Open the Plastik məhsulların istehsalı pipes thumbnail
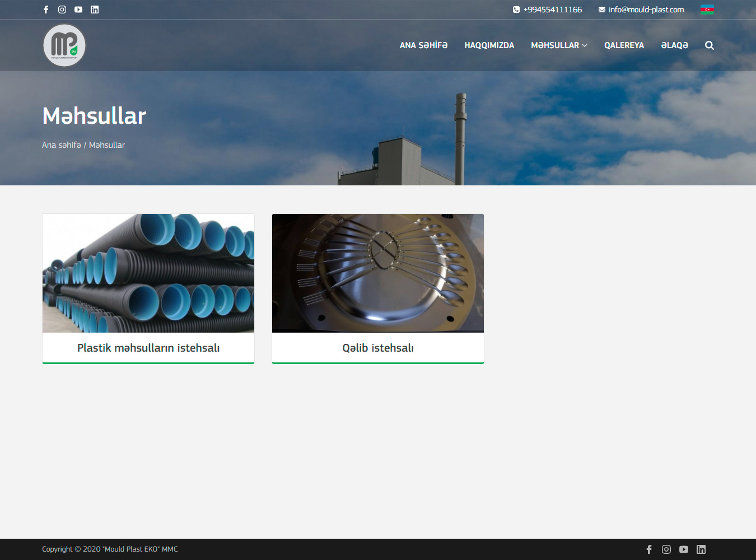Screen dimensions: 756x560 148,273
